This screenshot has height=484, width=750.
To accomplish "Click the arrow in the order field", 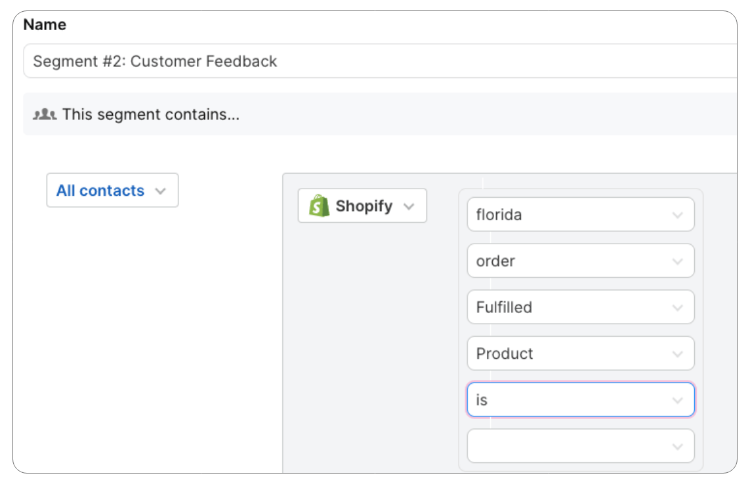I will point(677,262).
